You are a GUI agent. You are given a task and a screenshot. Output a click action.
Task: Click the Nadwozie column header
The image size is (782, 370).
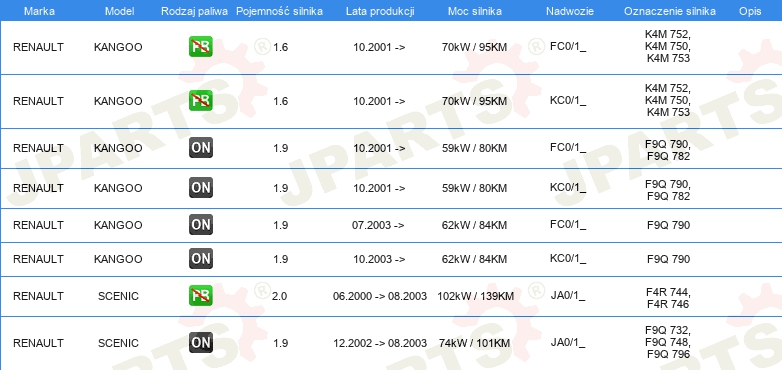(570, 11)
